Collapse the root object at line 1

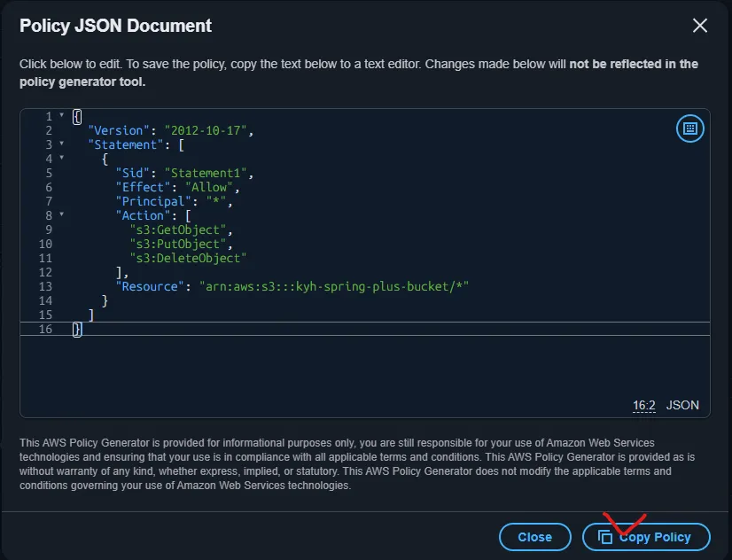[61, 116]
